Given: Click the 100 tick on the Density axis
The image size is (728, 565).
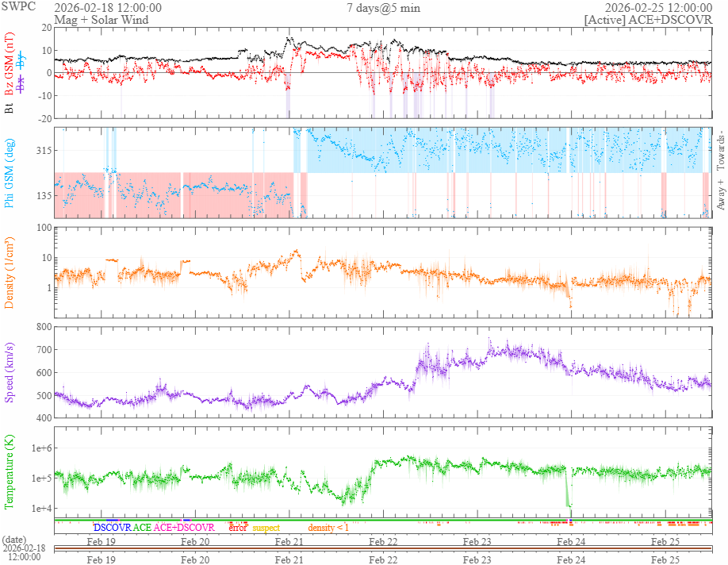Looking at the screenshot, I should 44,228.
